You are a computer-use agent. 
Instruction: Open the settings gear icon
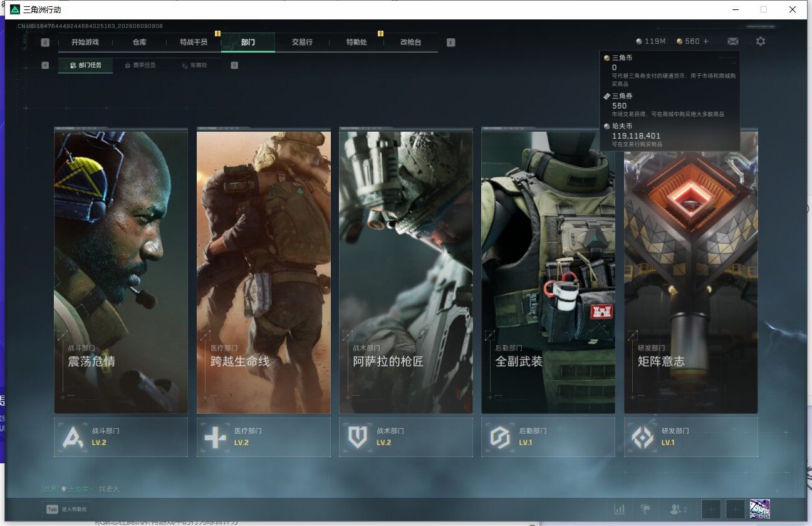click(761, 41)
